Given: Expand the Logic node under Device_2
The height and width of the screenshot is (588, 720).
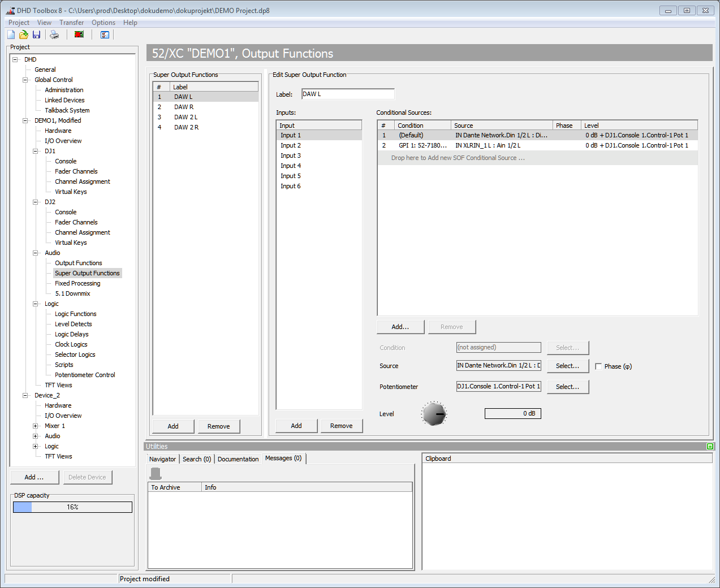Looking at the screenshot, I should coord(35,446).
